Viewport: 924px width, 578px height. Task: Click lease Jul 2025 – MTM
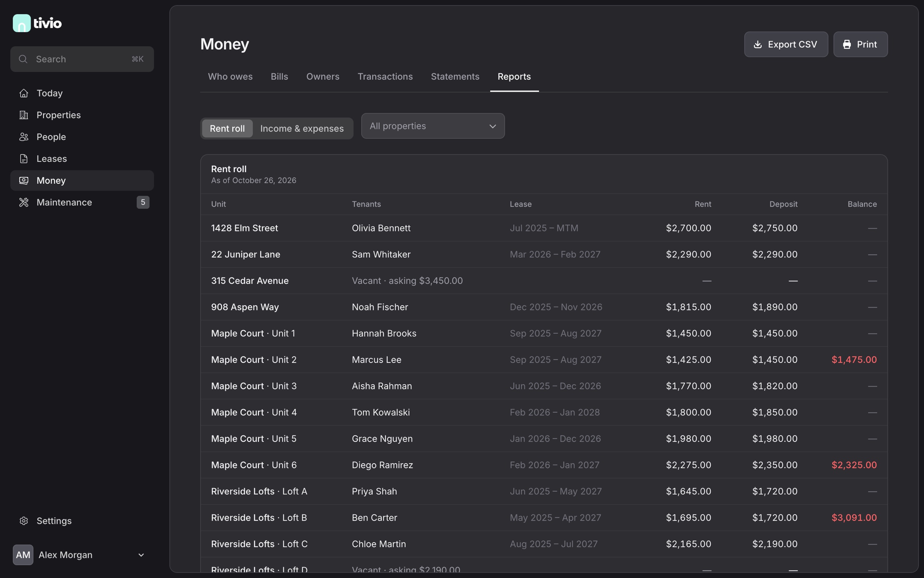point(544,228)
